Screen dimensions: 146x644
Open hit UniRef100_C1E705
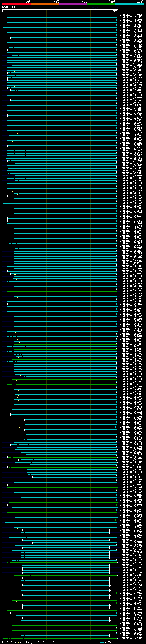[131, 331]
